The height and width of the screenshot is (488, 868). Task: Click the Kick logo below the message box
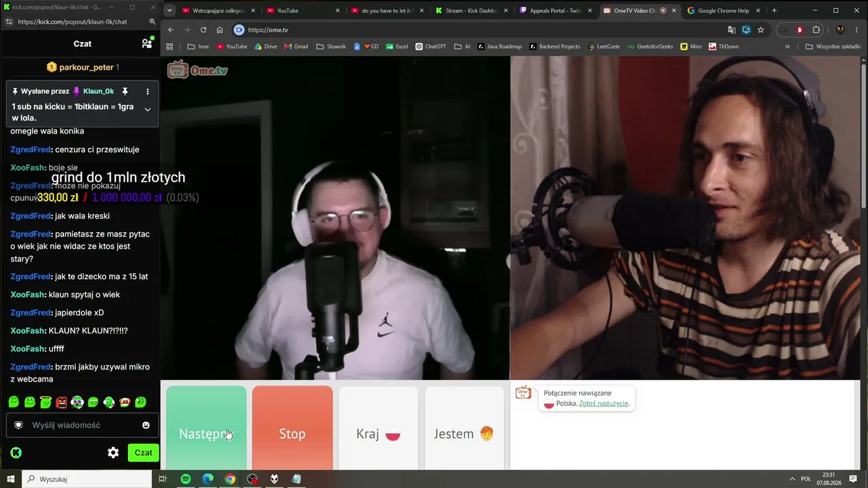16,453
